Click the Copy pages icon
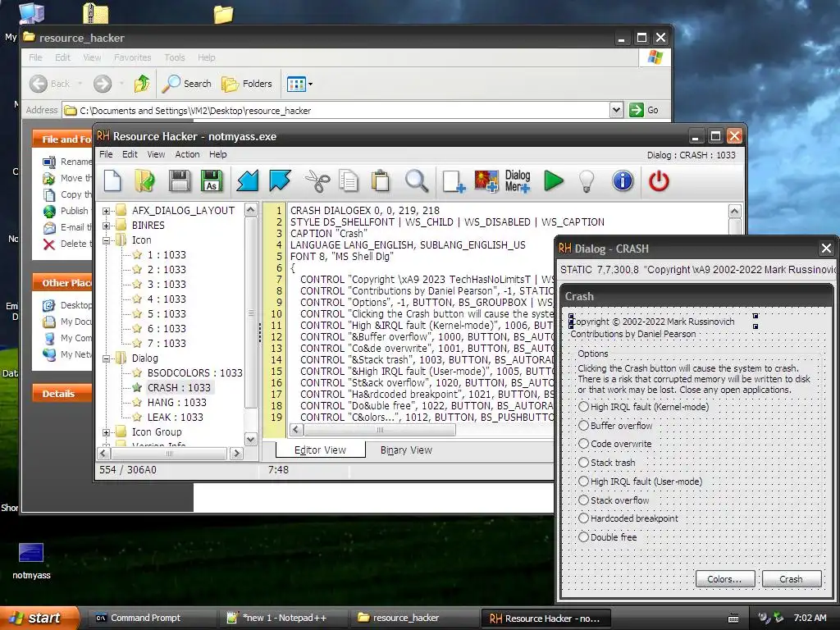 (349, 180)
